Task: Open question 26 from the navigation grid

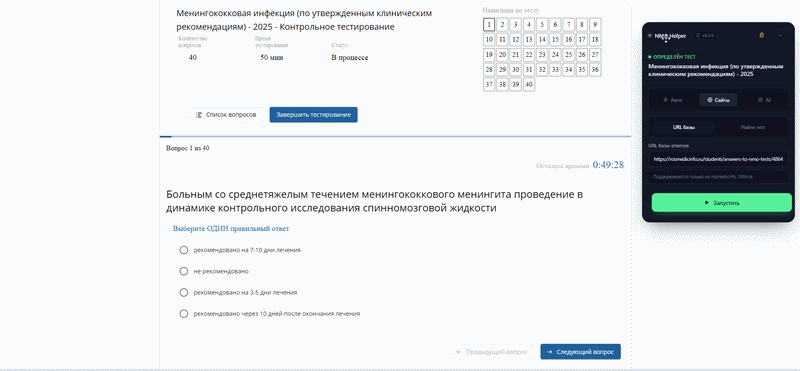Action: point(582,55)
